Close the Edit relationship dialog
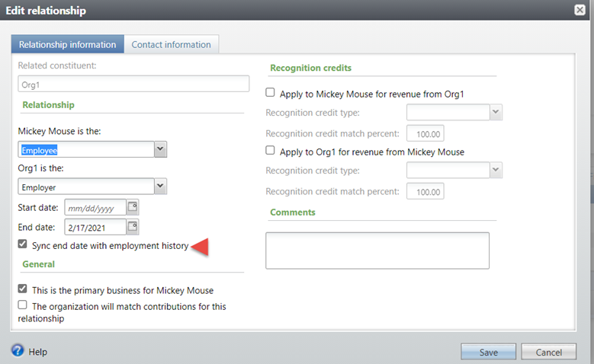Viewport: 594px width, 364px height. click(580, 10)
